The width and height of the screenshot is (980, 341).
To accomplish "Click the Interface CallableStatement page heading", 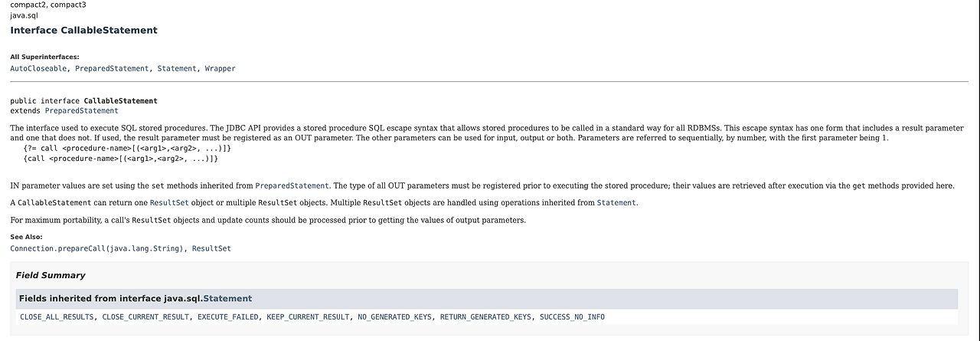I will pyautogui.click(x=83, y=31).
